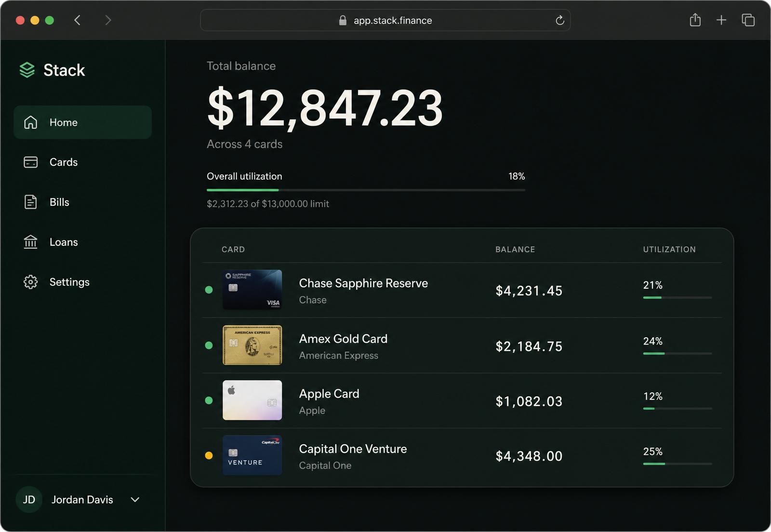Screen dimensions: 771x532
Task: Click the yellow status dot for Capital One Venture
Action: tap(209, 455)
